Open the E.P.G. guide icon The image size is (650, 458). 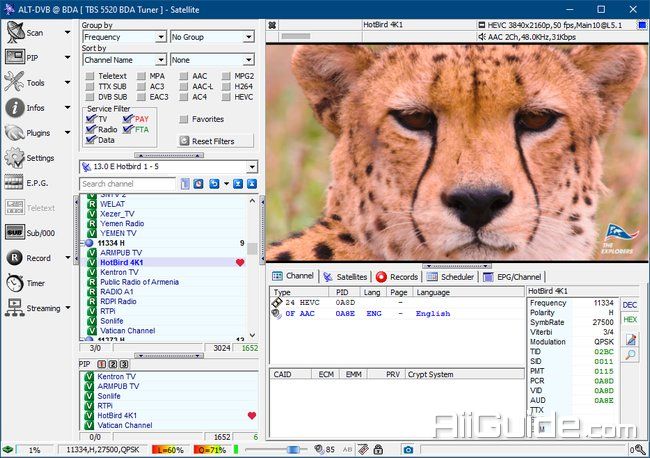click(x=14, y=182)
